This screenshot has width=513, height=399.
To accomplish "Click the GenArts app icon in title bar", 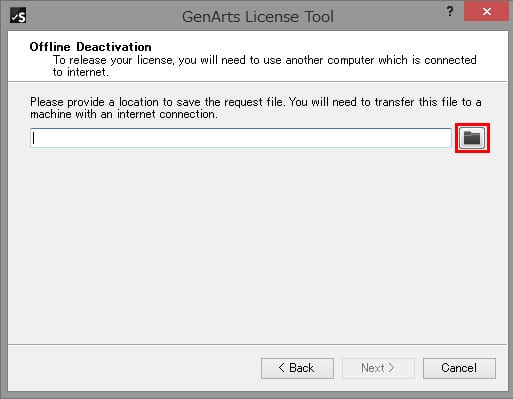I will tap(18, 16).
